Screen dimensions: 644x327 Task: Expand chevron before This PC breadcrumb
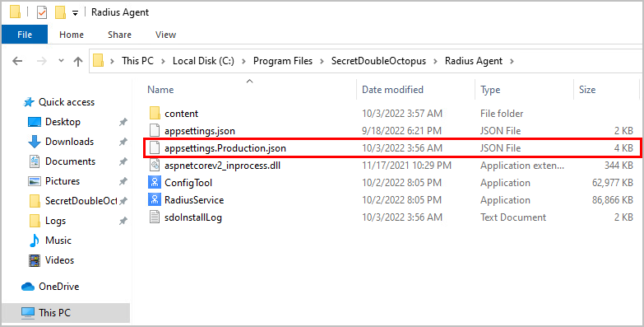[113, 61]
